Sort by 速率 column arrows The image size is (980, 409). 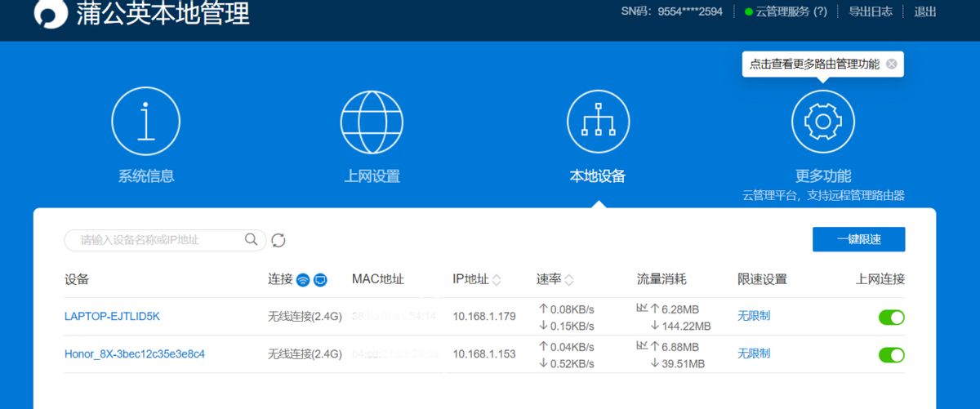(x=569, y=280)
